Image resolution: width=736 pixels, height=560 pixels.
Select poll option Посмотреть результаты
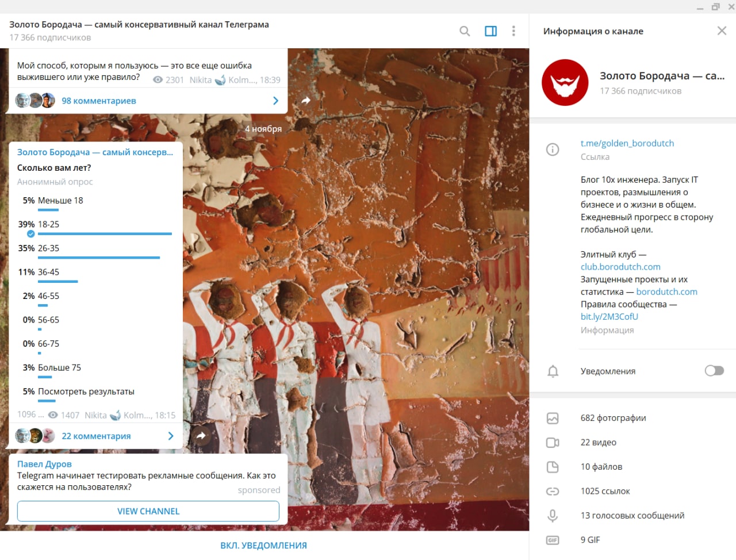[x=95, y=394]
